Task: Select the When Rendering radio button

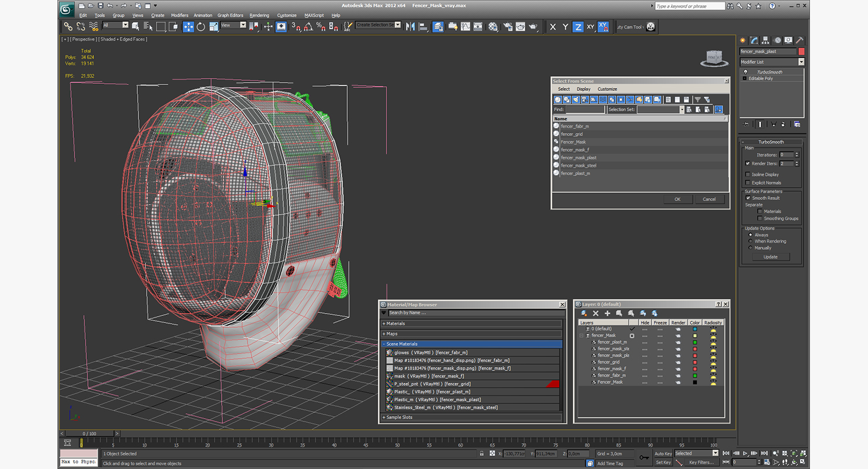Action: [750, 241]
